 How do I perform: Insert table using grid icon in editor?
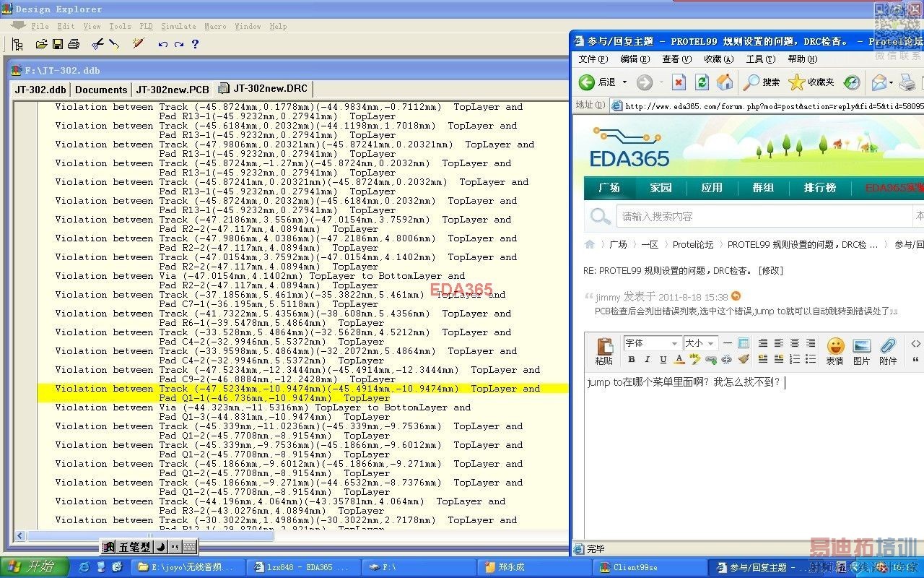[x=744, y=343]
